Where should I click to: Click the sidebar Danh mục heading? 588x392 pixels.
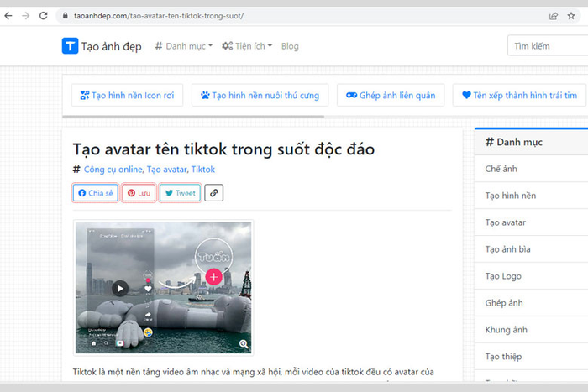coord(514,142)
